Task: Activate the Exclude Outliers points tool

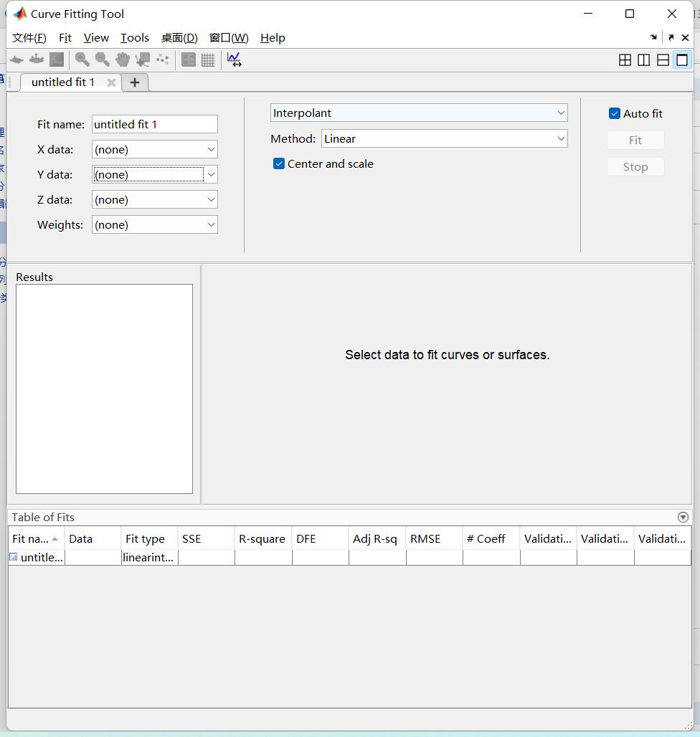Action: click(163, 60)
